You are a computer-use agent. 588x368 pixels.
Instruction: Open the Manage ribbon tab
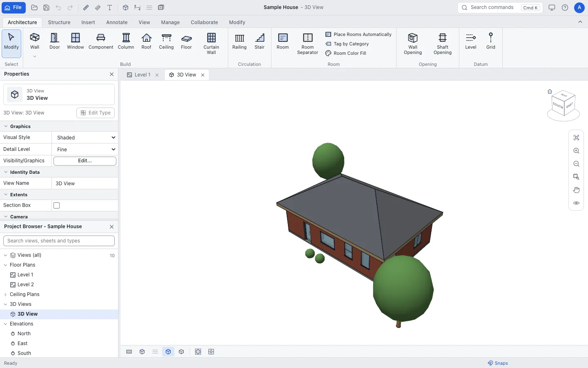click(170, 22)
